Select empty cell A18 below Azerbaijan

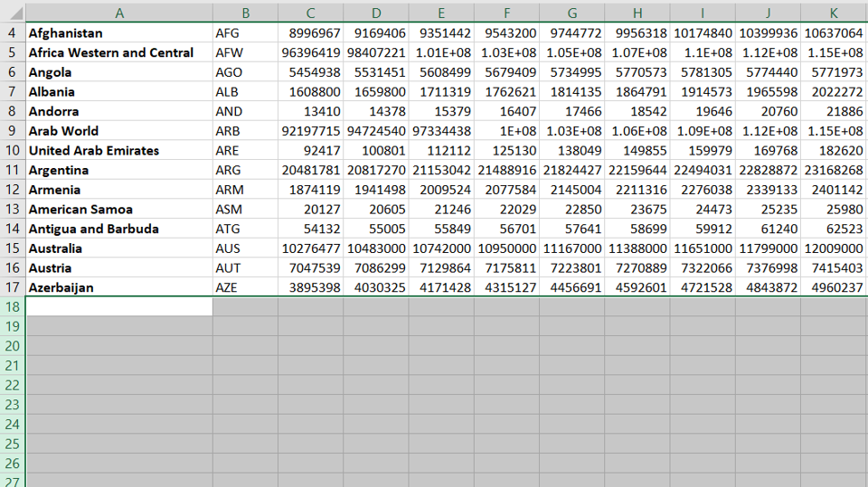pyautogui.click(x=119, y=307)
